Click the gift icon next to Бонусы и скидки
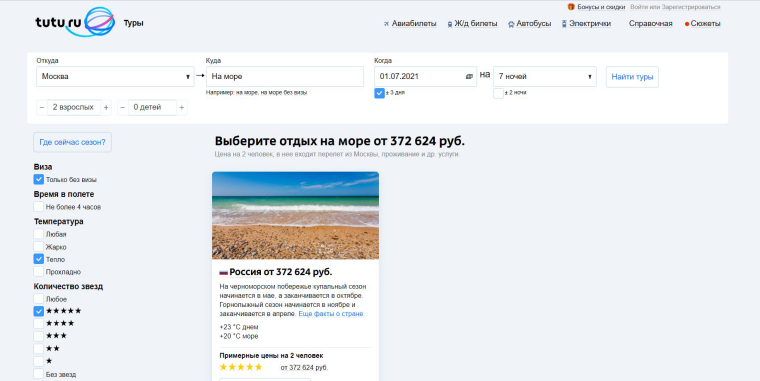The height and width of the screenshot is (381, 760). coord(571,7)
